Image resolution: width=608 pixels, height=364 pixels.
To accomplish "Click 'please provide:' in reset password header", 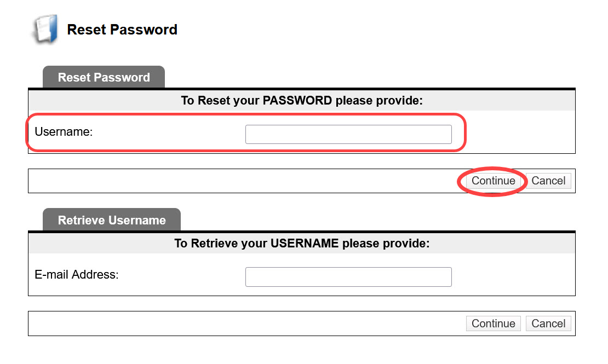I will [x=379, y=100].
